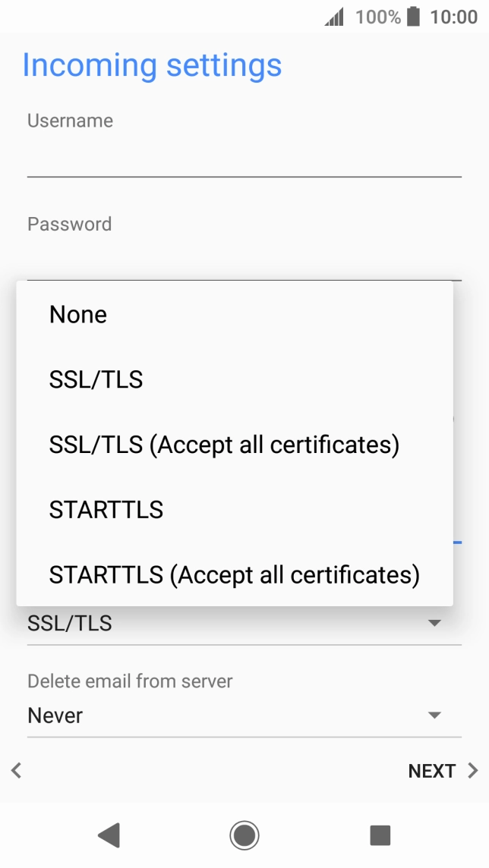The image size is (489, 868).
Task: Select None security type
Action: (x=78, y=315)
